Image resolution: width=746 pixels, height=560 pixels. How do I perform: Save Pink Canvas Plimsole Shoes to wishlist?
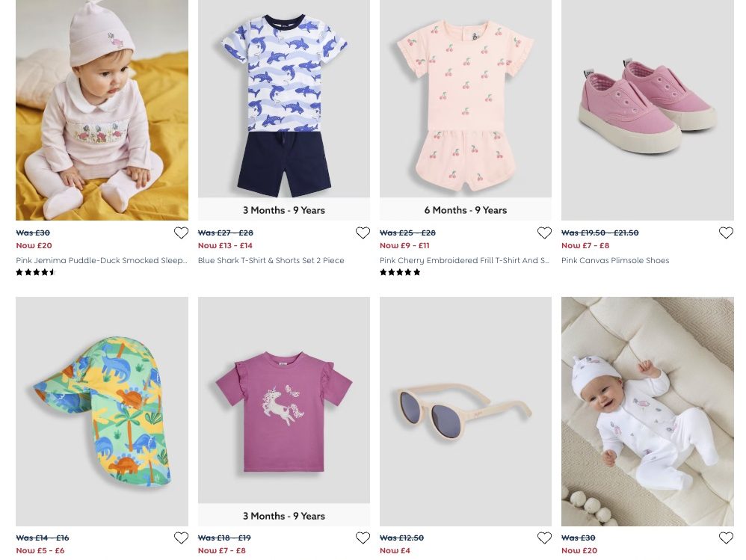coord(726,233)
